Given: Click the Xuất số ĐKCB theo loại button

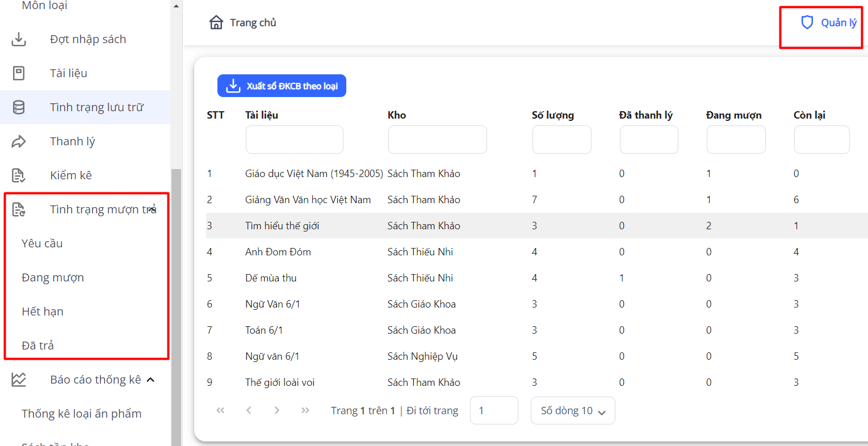Looking at the screenshot, I should coord(282,86).
